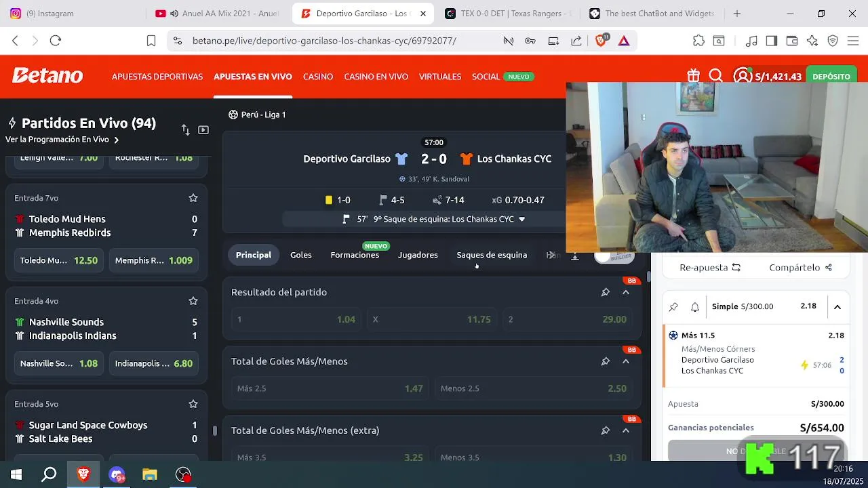Favorite the Sugar Land Space Cowboys star
The height and width of the screenshot is (488, 868).
pos(193,404)
